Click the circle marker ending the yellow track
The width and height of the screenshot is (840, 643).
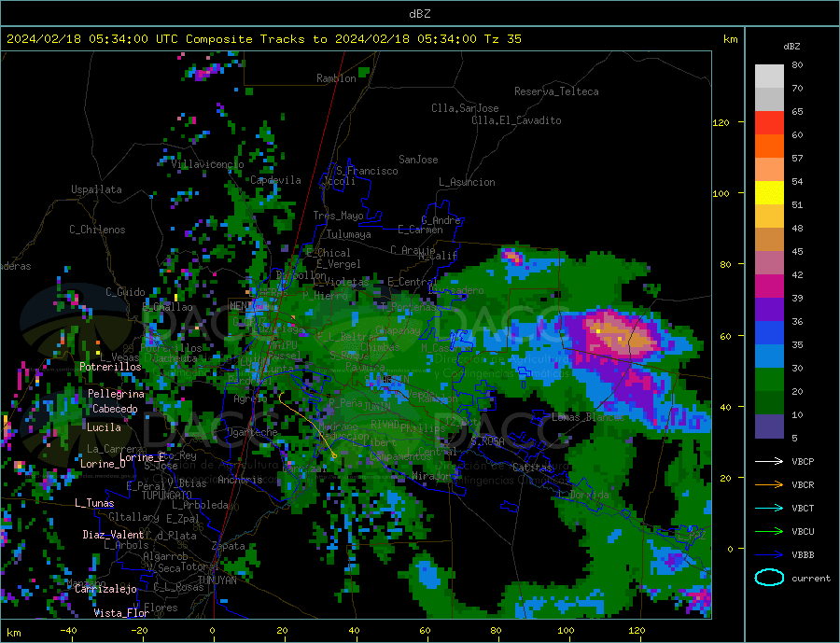point(334,456)
